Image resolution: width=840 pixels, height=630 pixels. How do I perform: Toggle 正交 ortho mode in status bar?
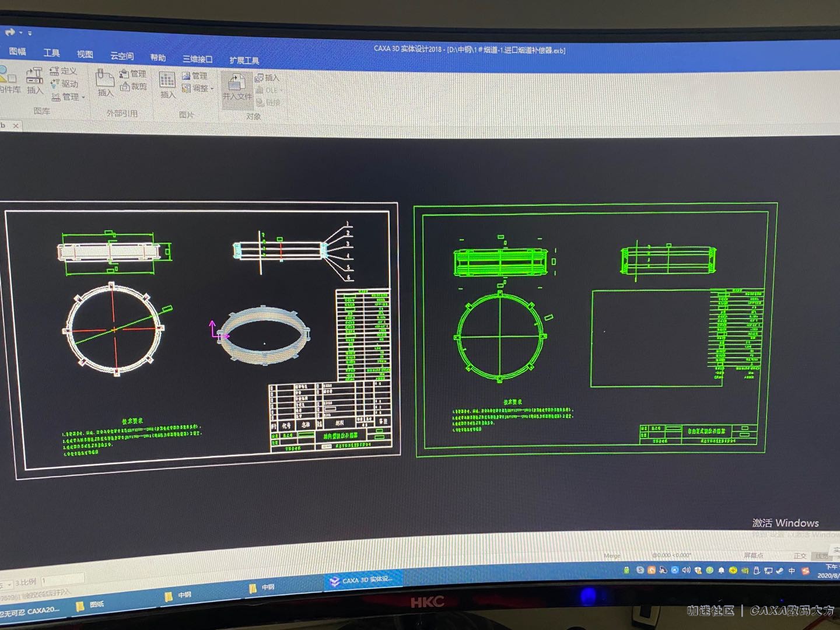pyautogui.click(x=800, y=556)
